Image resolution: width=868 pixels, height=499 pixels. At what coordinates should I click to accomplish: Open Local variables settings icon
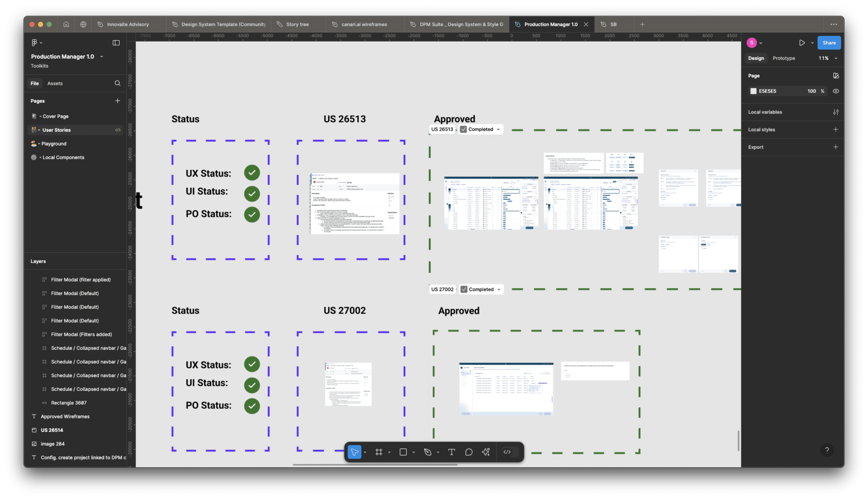pyautogui.click(x=836, y=112)
